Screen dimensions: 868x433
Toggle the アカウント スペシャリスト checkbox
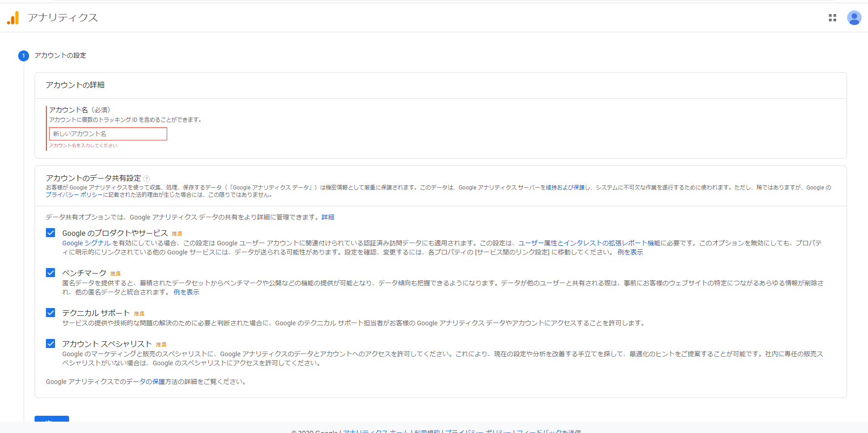click(x=50, y=343)
